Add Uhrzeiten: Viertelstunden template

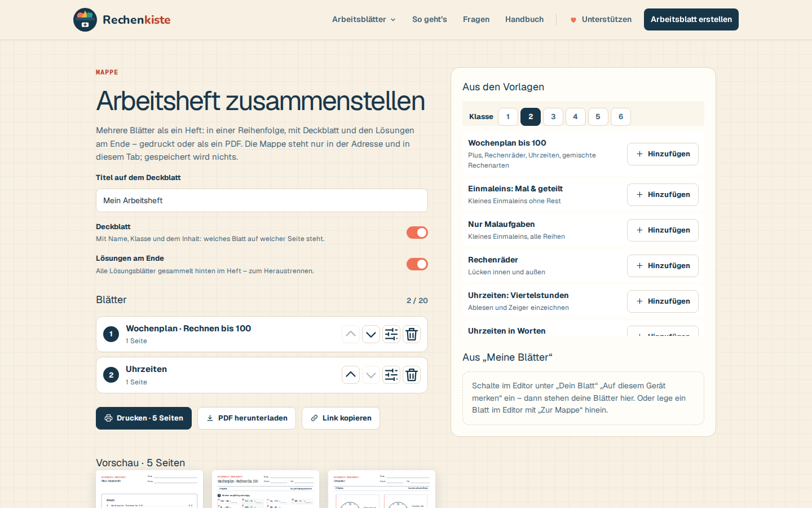point(663,301)
